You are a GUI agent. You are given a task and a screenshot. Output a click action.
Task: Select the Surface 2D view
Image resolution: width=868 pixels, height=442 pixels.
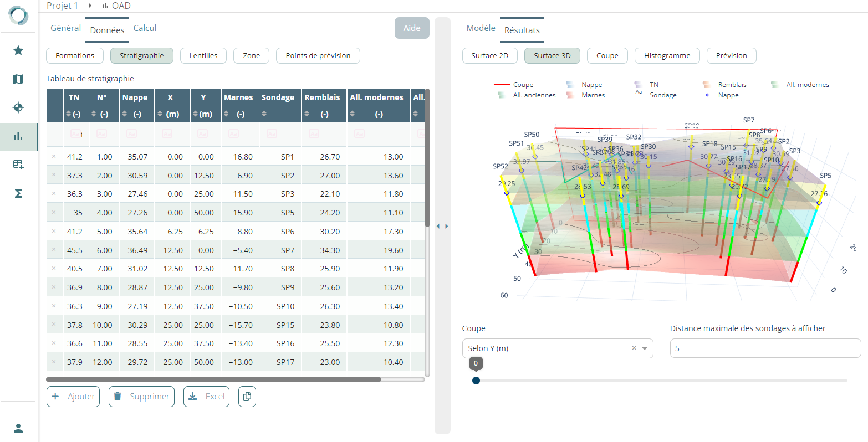[490, 56]
